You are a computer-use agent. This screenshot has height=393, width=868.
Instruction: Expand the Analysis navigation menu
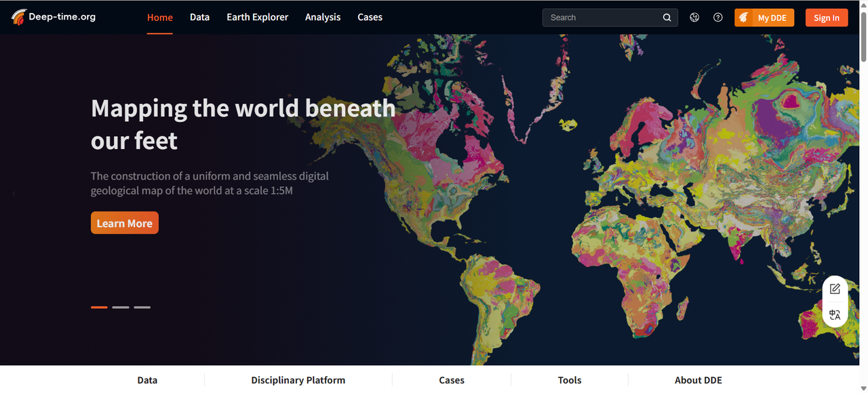[323, 17]
